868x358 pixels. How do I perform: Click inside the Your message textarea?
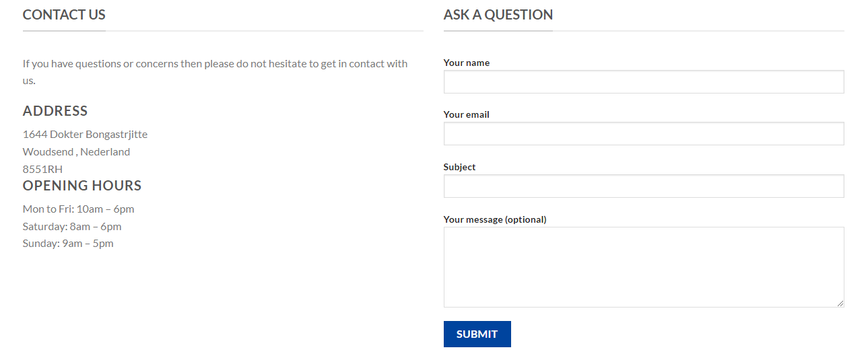(x=643, y=267)
